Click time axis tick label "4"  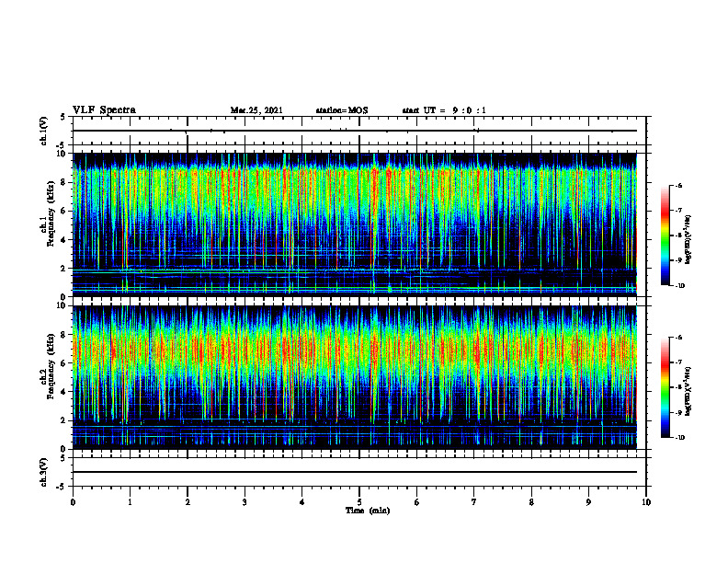(302, 502)
